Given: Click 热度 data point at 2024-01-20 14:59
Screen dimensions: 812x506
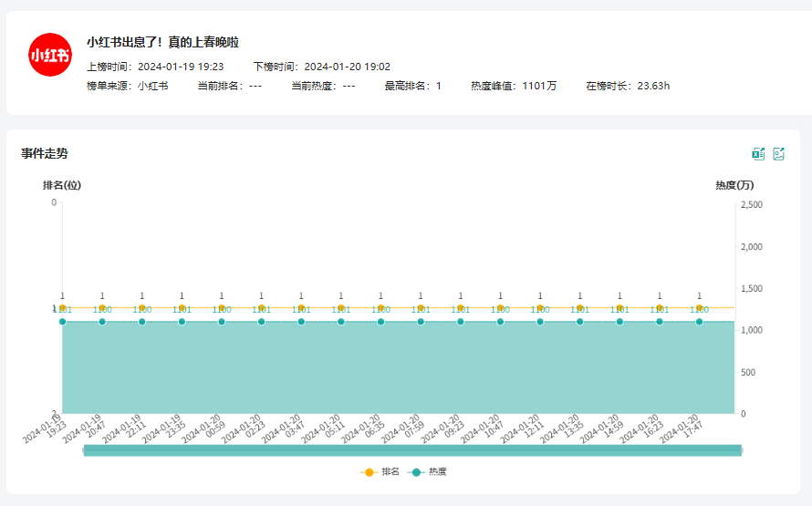Looking at the screenshot, I should 619,322.
